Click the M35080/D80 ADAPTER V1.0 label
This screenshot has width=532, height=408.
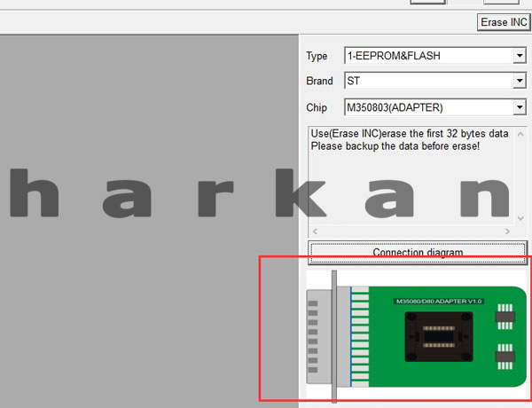(438, 302)
